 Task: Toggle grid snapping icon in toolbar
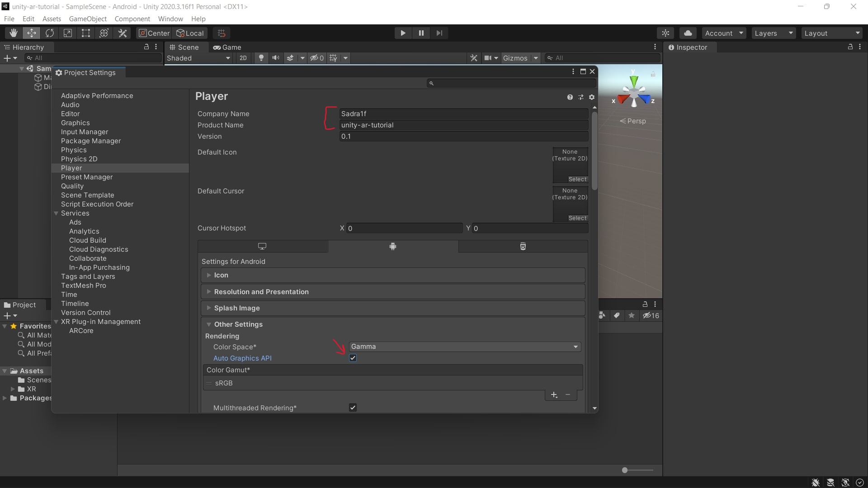pyautogui.click(x=222, y=33)
